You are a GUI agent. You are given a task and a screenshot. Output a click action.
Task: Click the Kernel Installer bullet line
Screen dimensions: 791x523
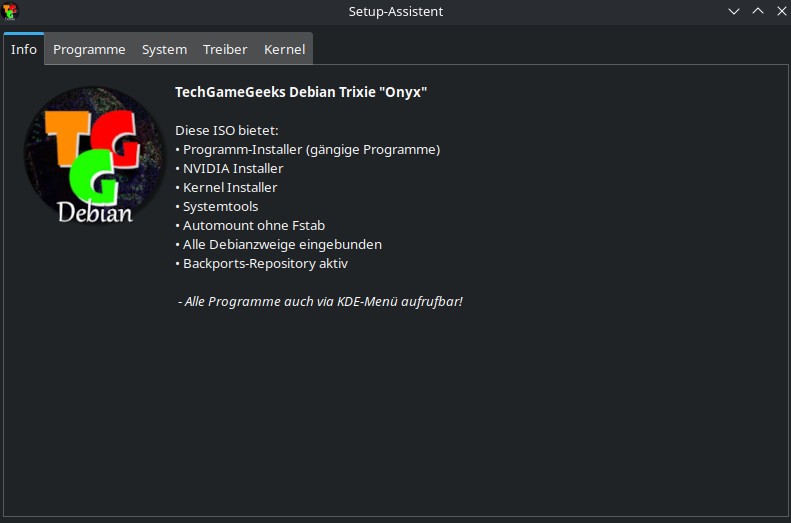pos(226,188)
